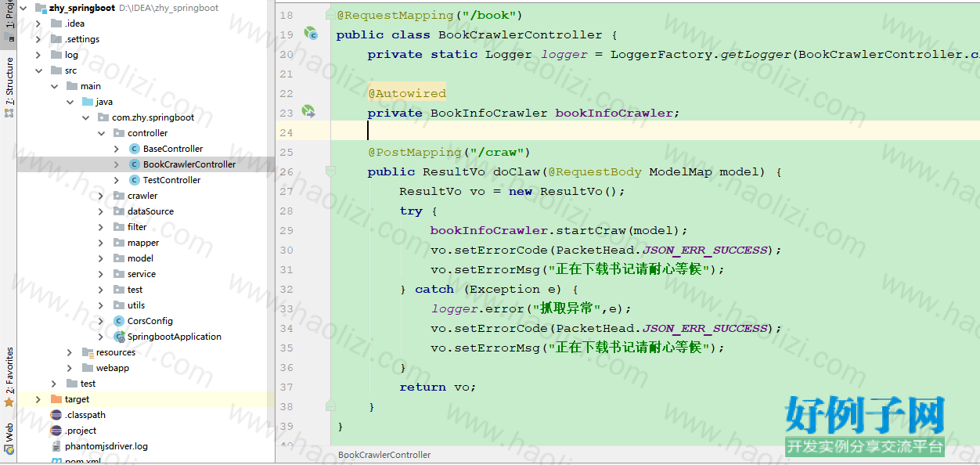Click the package icon beside dataSource
Viewport: 980px width, 465px height.
119,211
